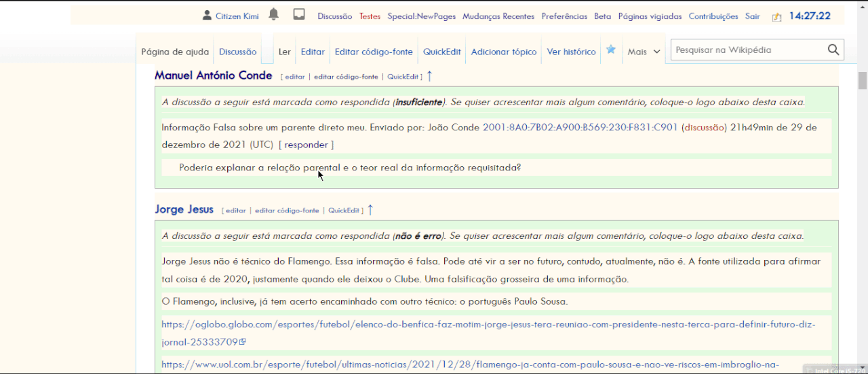Go to Special:NewPages

click(x=421, y=16)
